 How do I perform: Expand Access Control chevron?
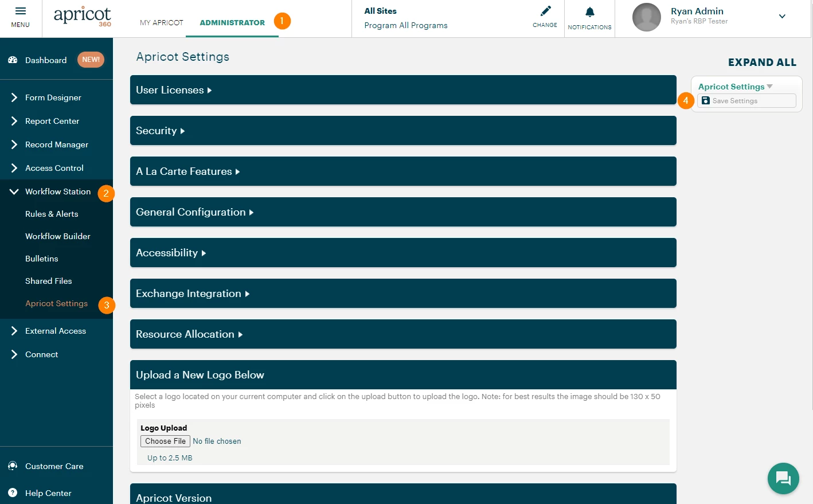coord(14,168)
